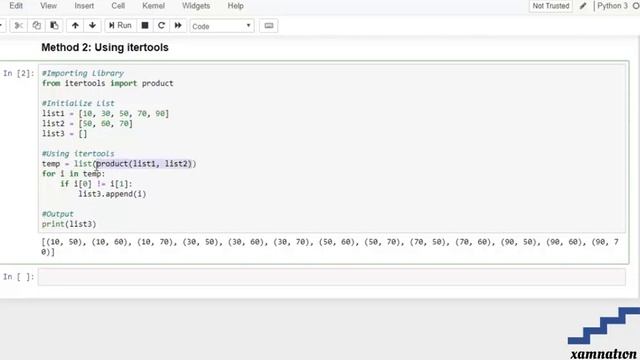Screen dimensions: 640x360
Task: Click the 'for i in temp:' line
Action: click(73, 174)
